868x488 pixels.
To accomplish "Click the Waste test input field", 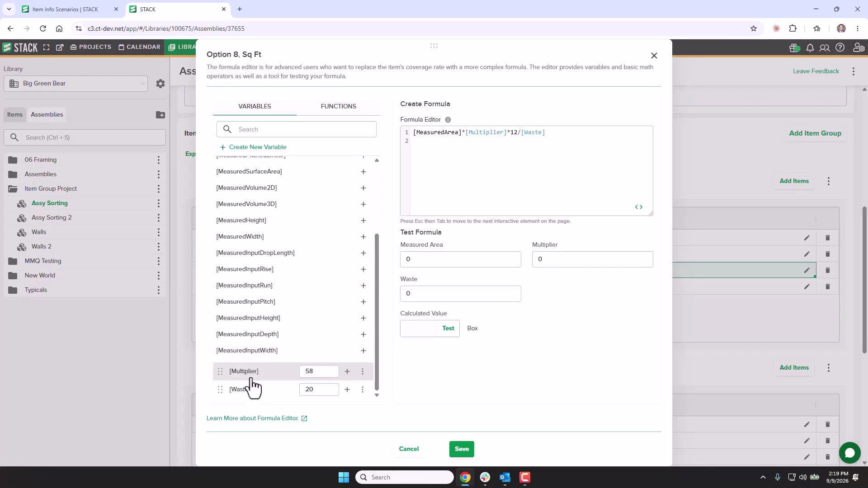I will click(461, 294).
